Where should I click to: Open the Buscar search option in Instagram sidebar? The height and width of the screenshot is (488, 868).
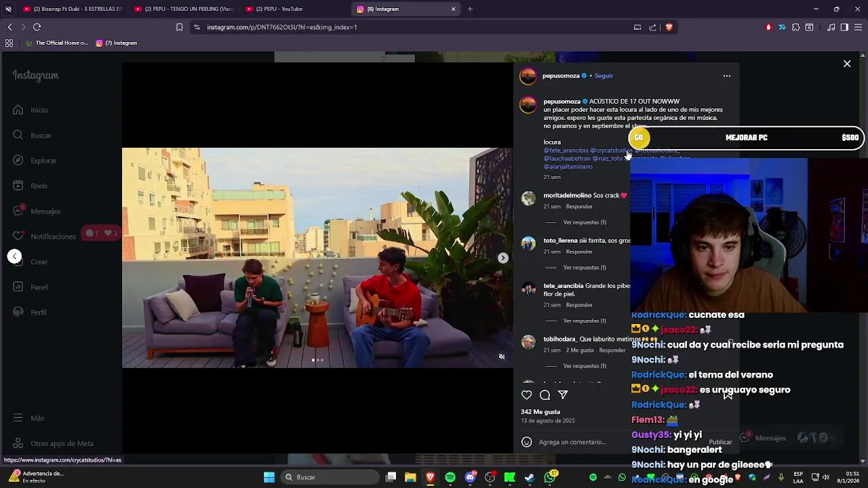(33, 135)
